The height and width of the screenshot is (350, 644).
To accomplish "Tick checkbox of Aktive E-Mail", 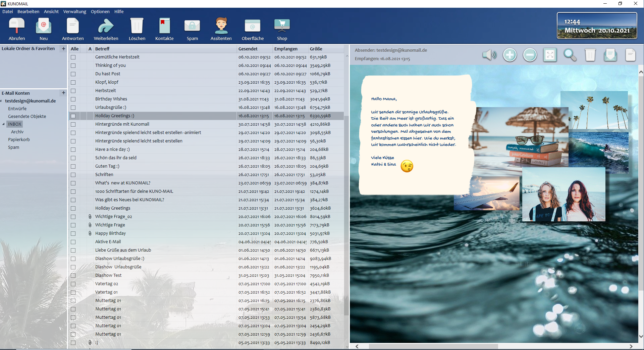I will pyautogui.click(x=73, y=242).
